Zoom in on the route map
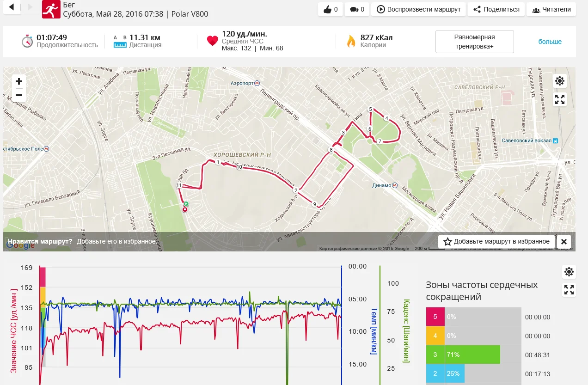This screenshot has width=588, height=385. (19, 82)
